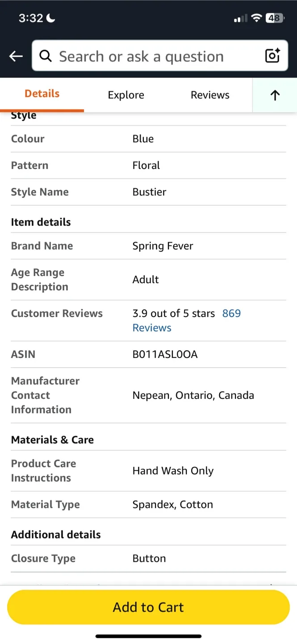The height and width of the screenshot is (644, 297).
Task: Open the camera visual search icon
Action: (x=272, y=55)
